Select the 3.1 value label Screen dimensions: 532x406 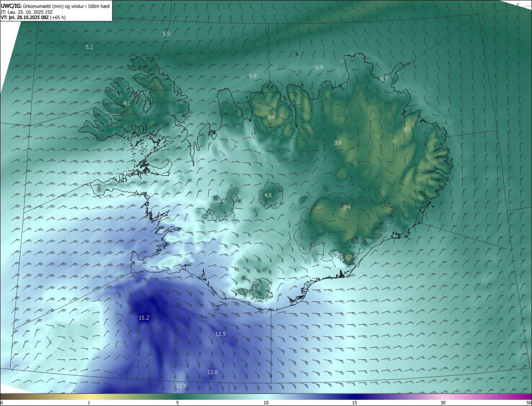[407, 130]
